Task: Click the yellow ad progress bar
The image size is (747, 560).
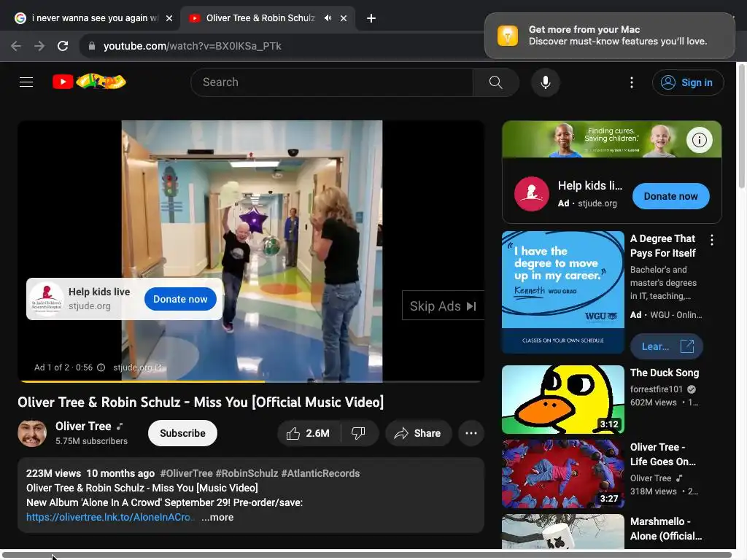Action: click(x=142, y=381)
